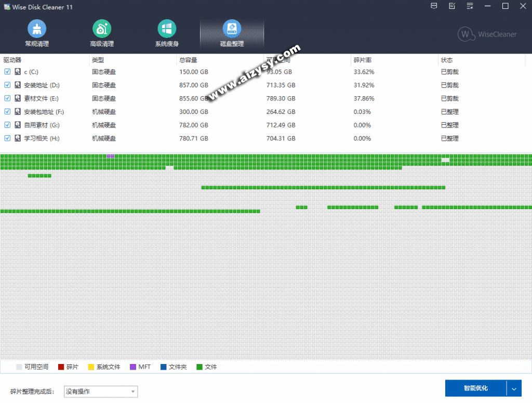The height and width of the screenshot is (403, 532).
Task: Switch to the 磁盘整理 tab
Action: click(232, 34)
